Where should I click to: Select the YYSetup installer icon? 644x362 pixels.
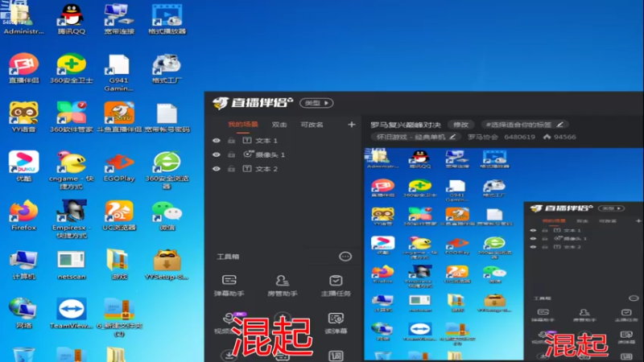tap(167, 264)
